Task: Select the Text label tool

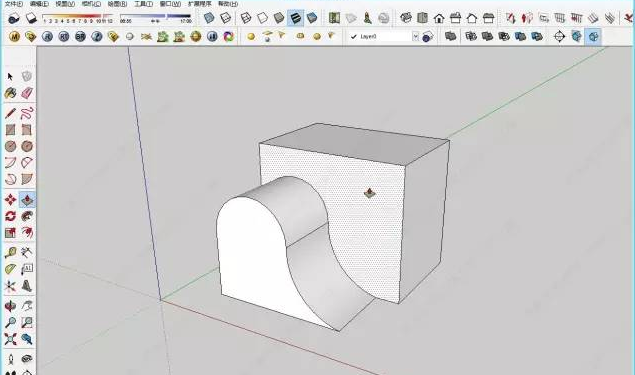Action: [x=27, y=269]
